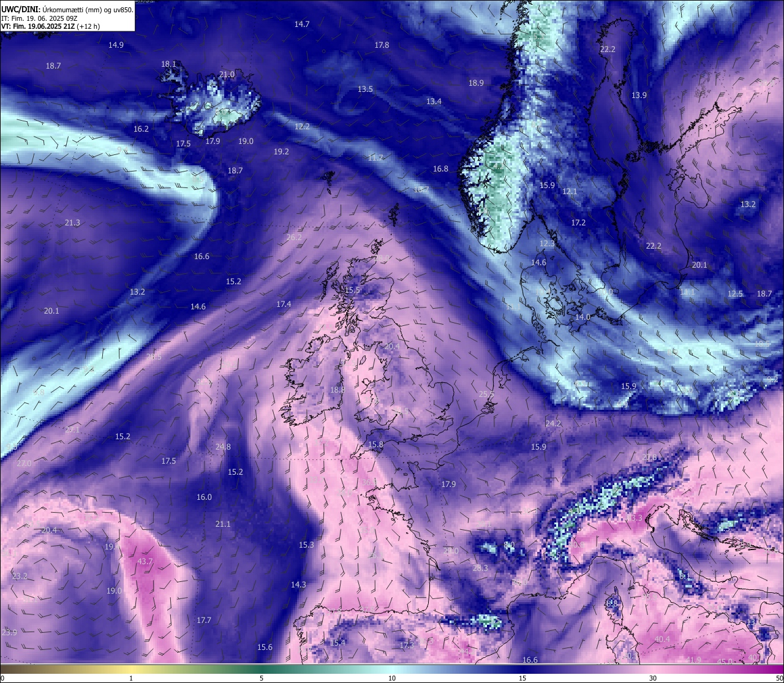Click the 18.1 value near Iceland

[168, 64]
